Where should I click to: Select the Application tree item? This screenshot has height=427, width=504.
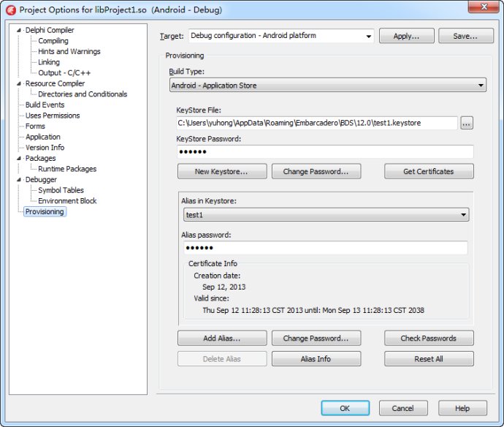pos(43,137)
